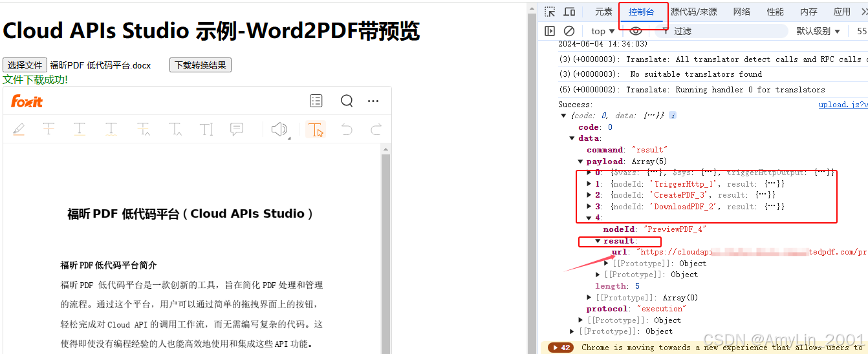Open the 源代码/来源 tab
868x354 pixels.
[x=693, y=12]
